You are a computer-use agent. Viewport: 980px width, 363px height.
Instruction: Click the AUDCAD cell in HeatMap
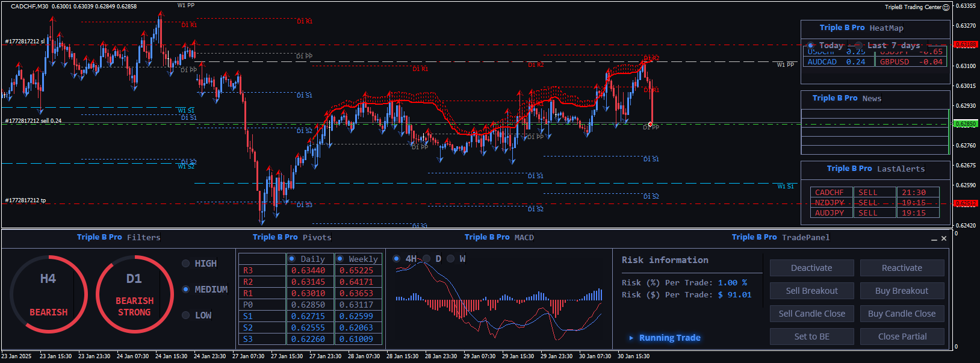point(822,62)
